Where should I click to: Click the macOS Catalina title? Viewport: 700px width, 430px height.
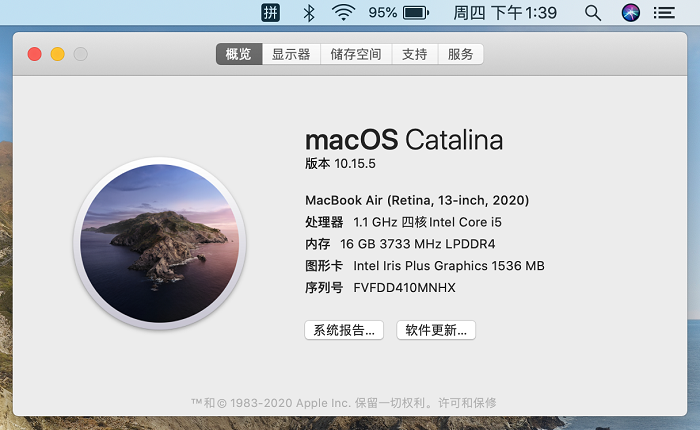coord(404,139)
